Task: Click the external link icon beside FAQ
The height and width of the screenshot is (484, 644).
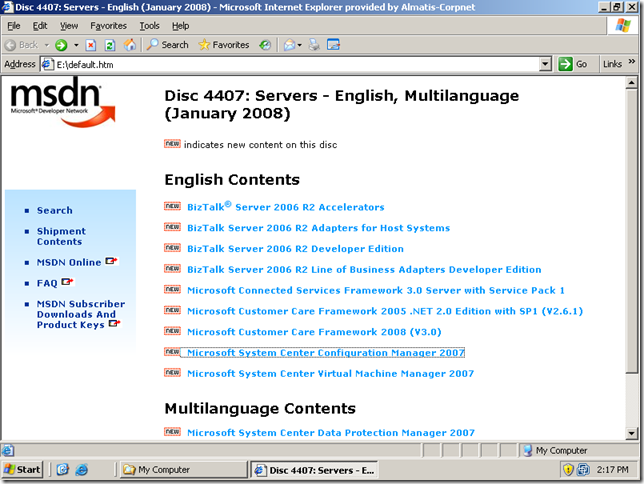Action: pyautogui.click(x=67, y=282)
